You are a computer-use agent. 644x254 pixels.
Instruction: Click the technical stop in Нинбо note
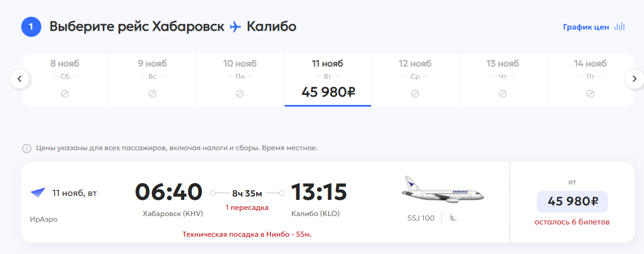pos(247,234)
